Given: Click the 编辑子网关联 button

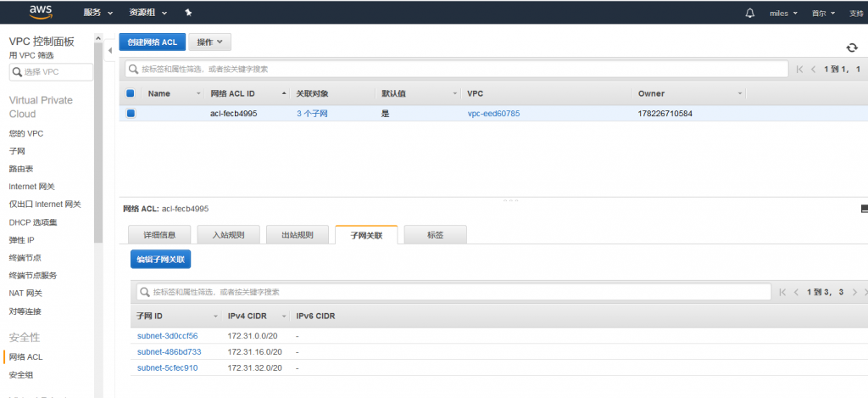Looking at the screenshot, I should coord(160,260).
